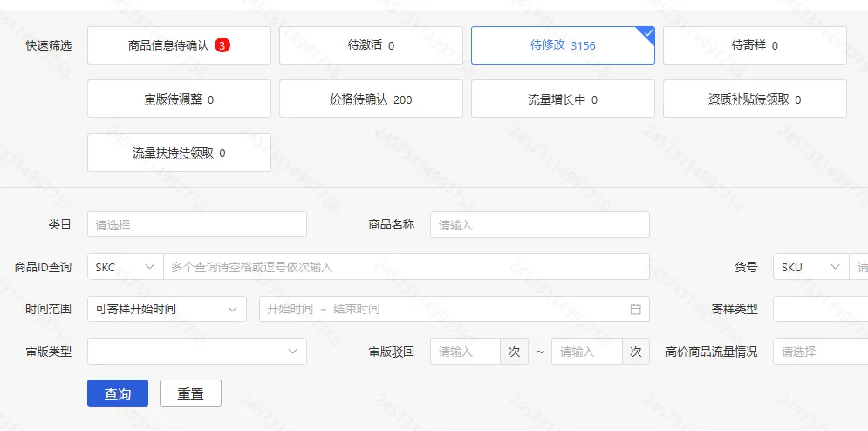Click the 查询 search button

[x=118, y=393]
